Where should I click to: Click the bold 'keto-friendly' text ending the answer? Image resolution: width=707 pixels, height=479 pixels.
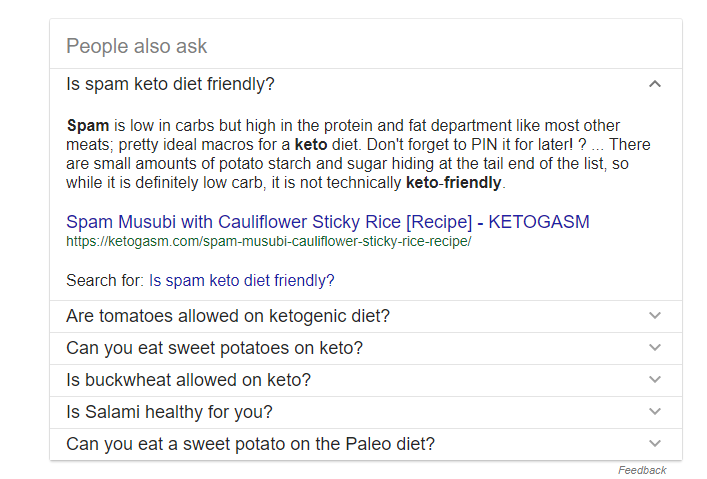(x=454, y=183)
